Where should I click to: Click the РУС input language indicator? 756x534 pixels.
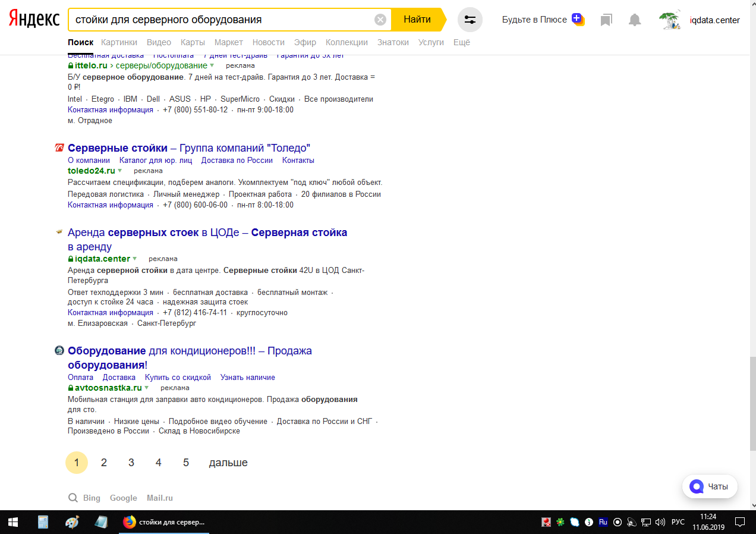(678, 522)
